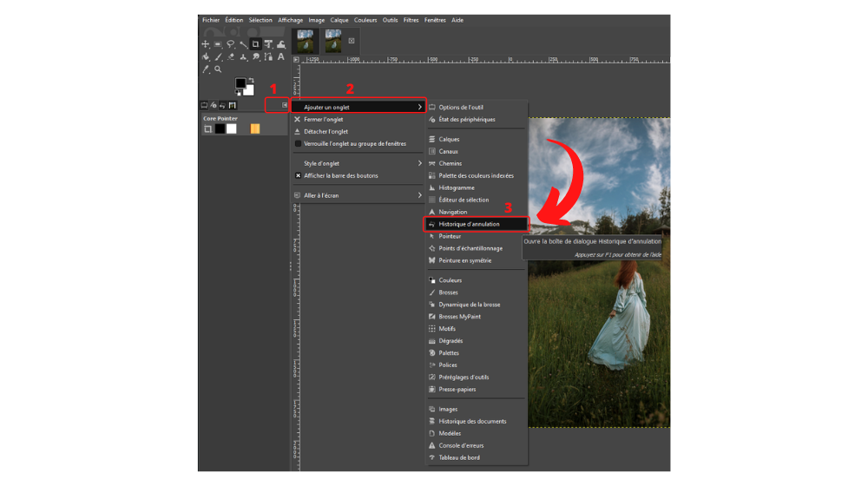Reset colors to default black and white
The image size is (868, 486).
pos(238,93)
